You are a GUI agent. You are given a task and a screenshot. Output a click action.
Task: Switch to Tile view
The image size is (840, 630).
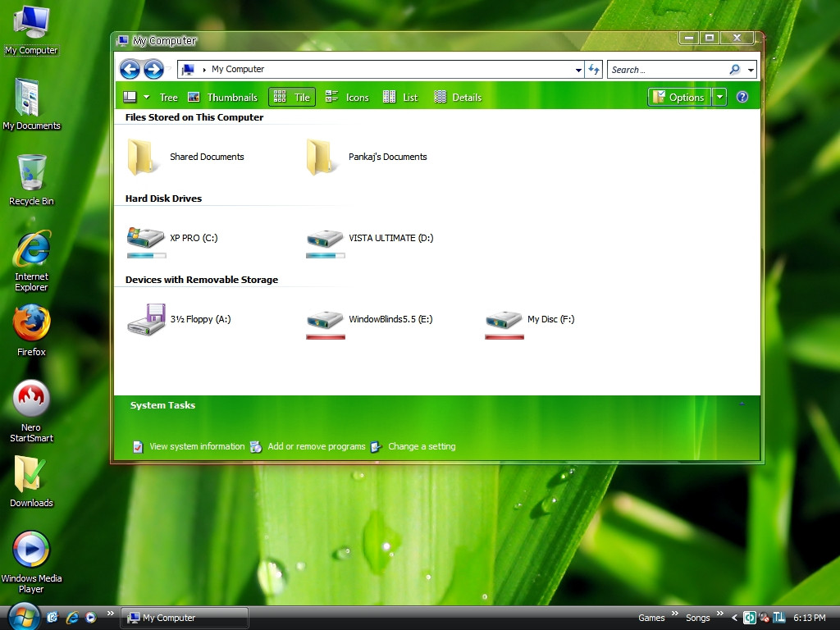292,97
